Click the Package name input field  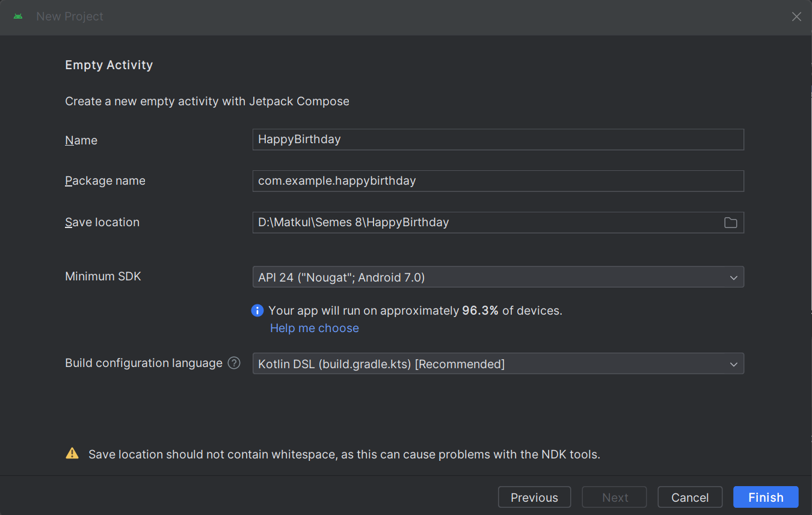[x=498, y=180]
